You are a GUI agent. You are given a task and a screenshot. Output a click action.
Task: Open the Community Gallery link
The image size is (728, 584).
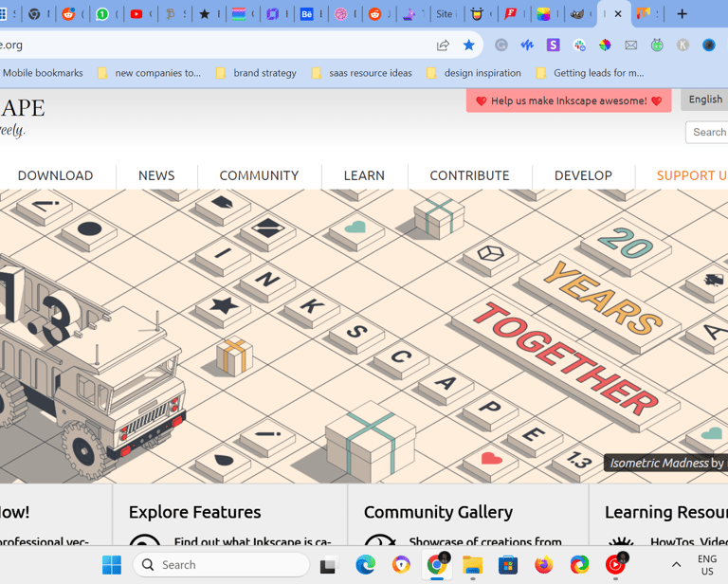tap(438, 512)
